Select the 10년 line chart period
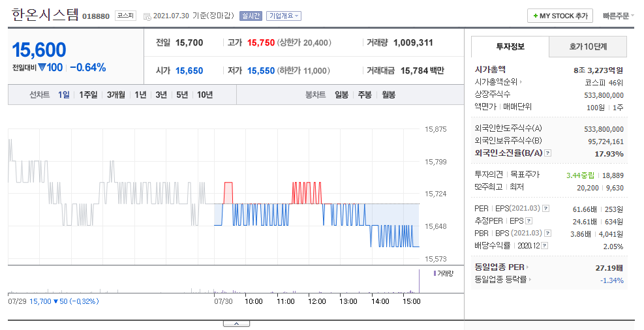This screenshot has height=330, width=644. point(205,95)
